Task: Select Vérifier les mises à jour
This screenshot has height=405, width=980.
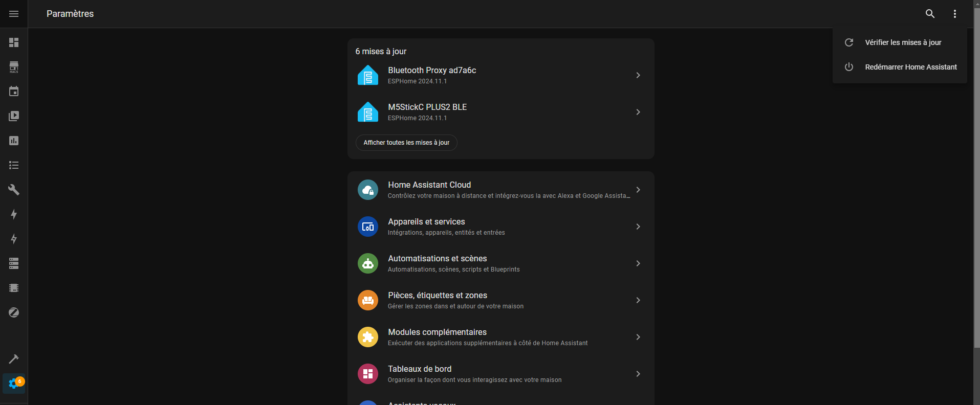Action: (x=900, y=42)
